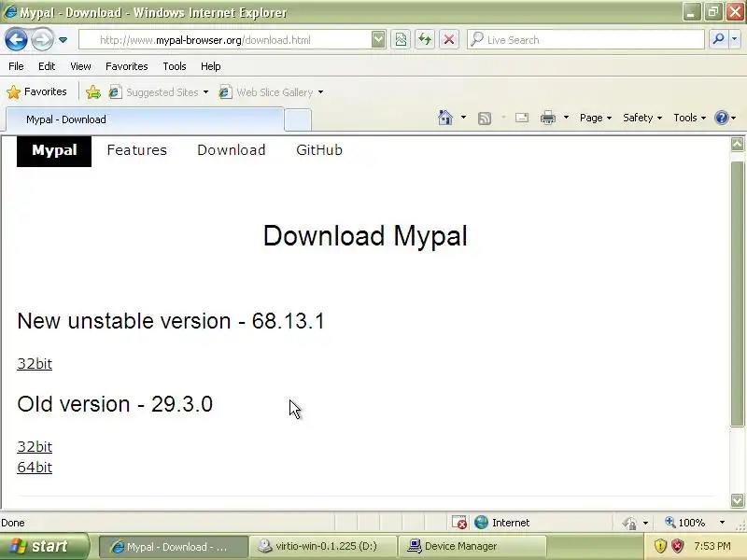
Task: Download 32bit old version 29.3.0
Action: (35, 447)
